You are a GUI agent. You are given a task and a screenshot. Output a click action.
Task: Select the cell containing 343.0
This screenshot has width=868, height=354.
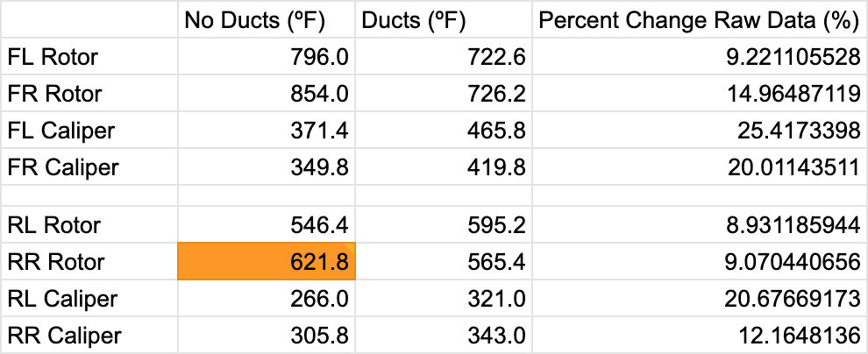coord(444,336)
